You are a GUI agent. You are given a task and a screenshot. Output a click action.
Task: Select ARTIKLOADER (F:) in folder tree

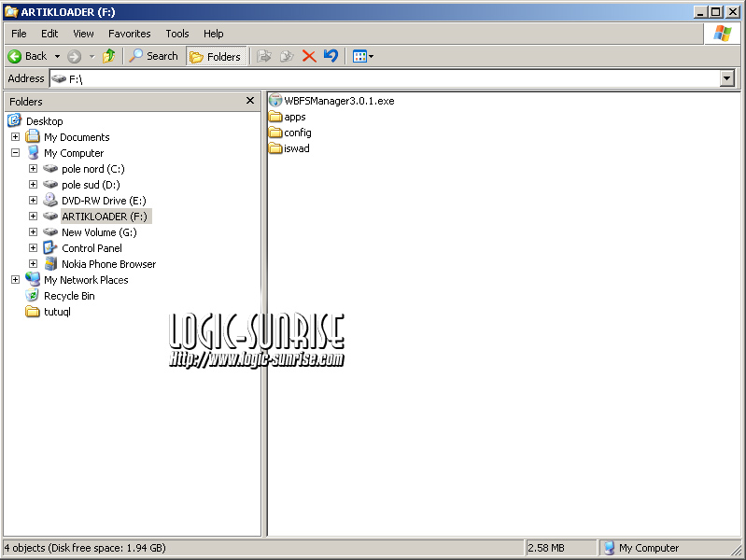pos(105,217)
